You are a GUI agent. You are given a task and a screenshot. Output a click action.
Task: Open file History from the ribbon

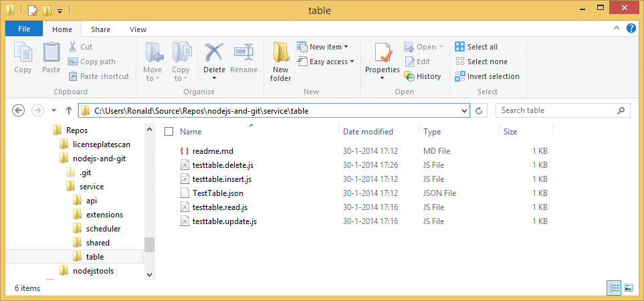tap(423, 76)
